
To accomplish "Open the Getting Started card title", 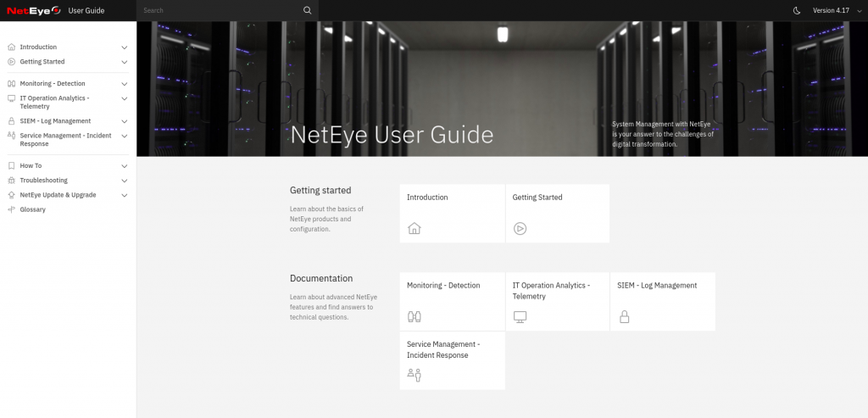I will [x=537, y=197].
